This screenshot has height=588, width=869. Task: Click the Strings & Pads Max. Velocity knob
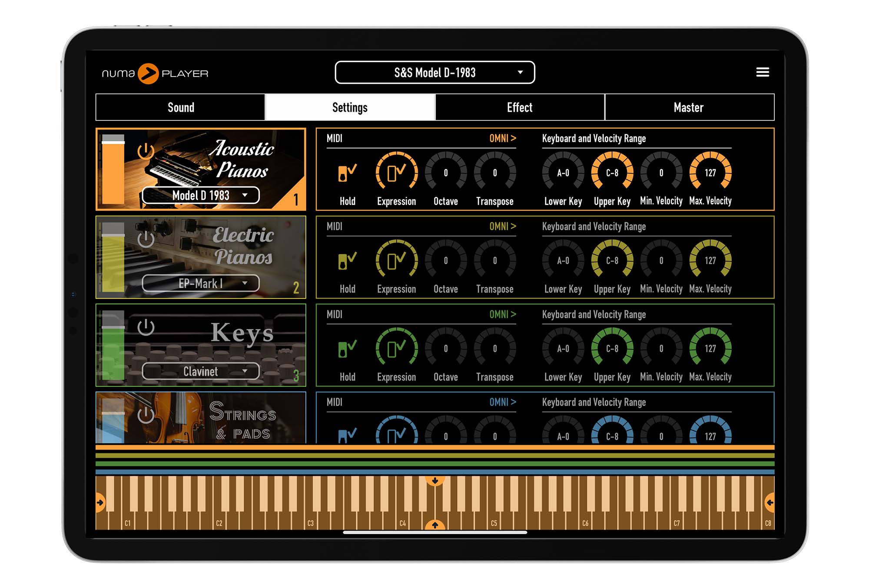point(710,430)
